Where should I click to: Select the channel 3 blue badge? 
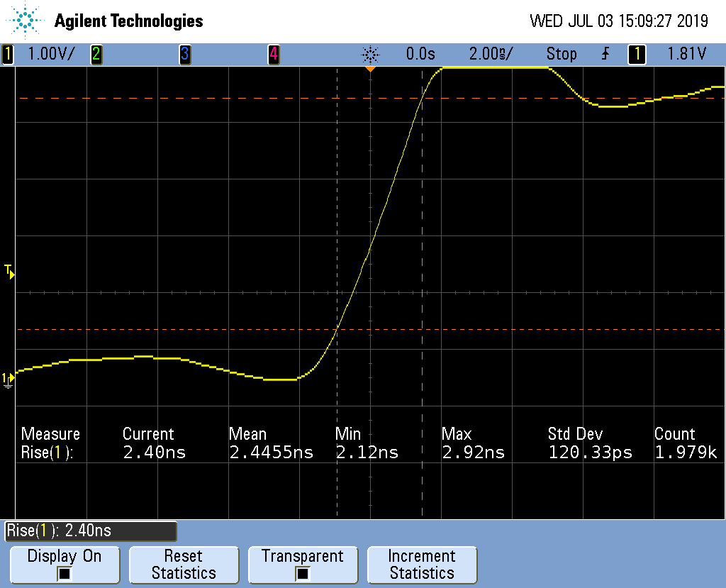[x=184, y=54]
